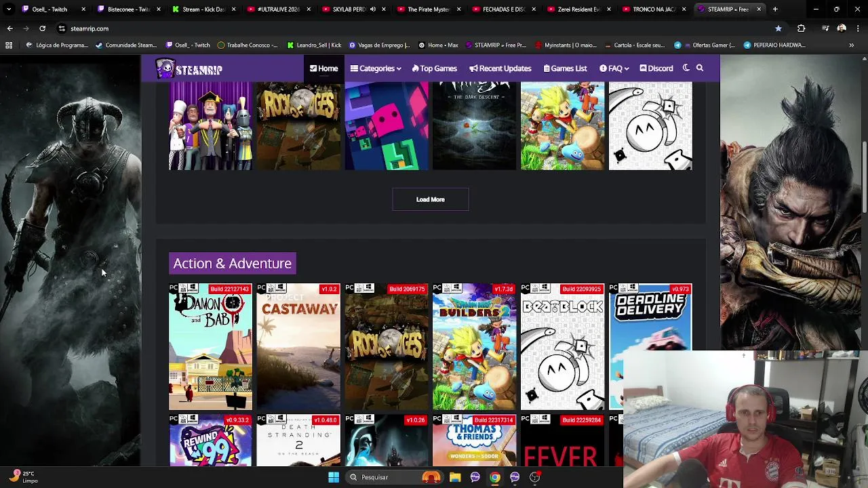
Task: Open the Fever game thumbnail
Action: 562,441
